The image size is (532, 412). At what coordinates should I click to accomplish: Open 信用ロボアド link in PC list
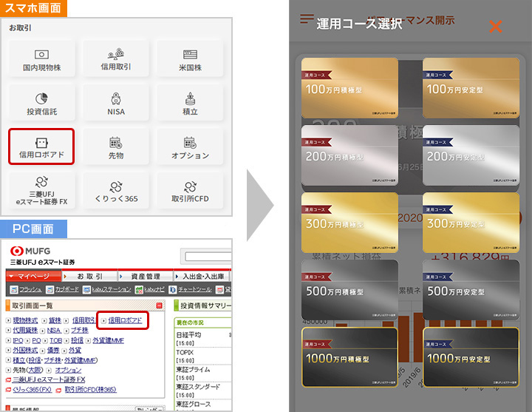tap(125, 320)
